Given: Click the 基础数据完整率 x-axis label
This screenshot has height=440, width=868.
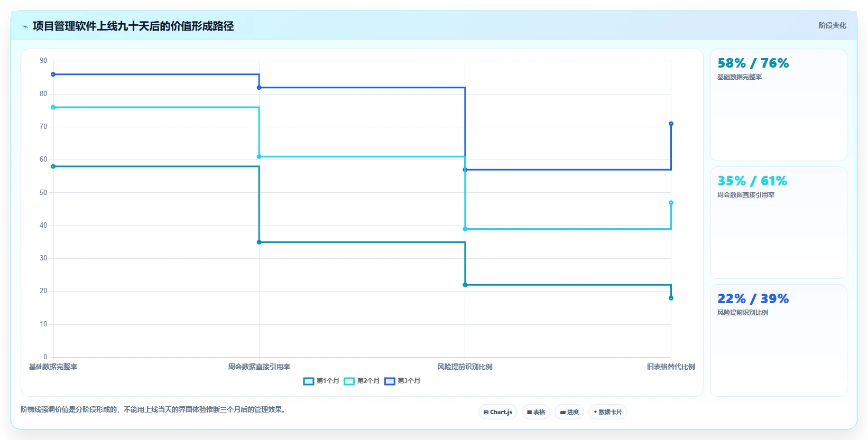Looking at the screenshot, I should [53, 367].
